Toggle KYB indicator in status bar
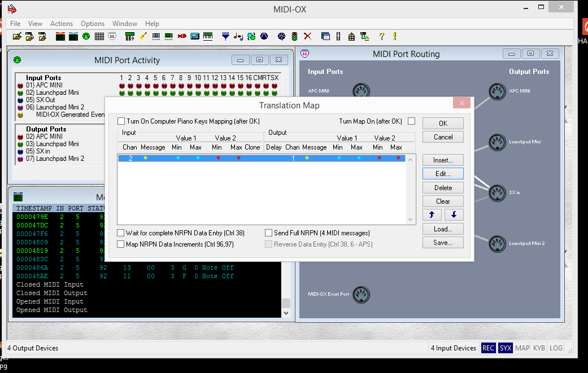 click(x=539, y=348)
